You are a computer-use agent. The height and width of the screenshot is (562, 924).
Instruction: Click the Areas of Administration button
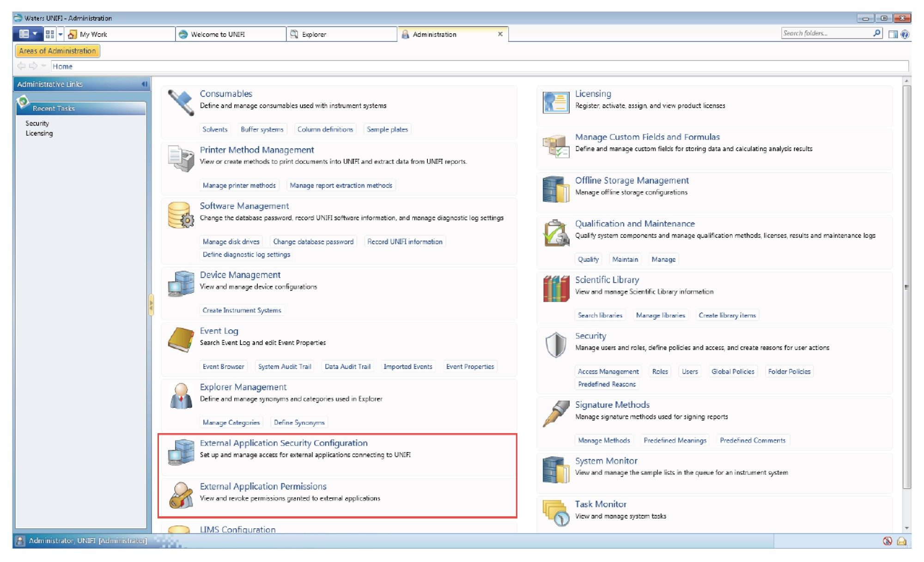(57, 51)
